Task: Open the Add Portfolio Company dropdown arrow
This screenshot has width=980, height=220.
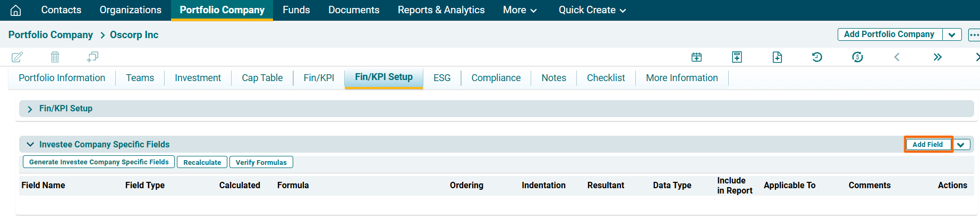Action: (952, 34)
